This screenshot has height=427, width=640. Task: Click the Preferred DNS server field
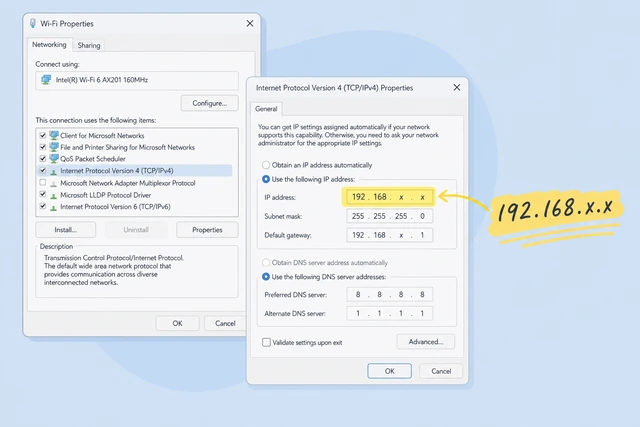click(389, 294)
